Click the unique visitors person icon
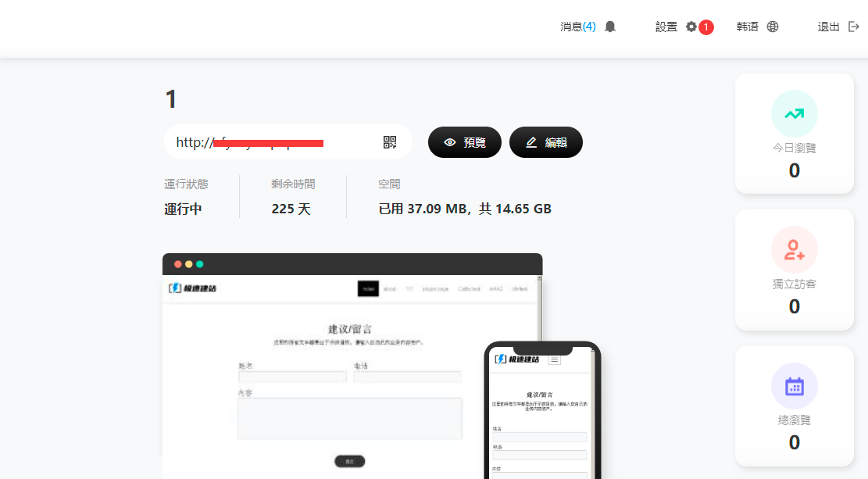 coord(795,250)
